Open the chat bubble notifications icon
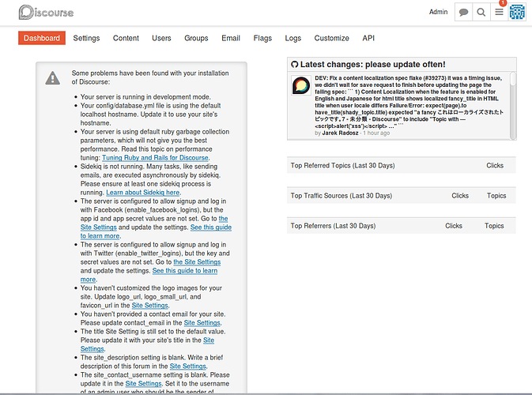This screenshot has height=395, width=532. coord(463,12)
